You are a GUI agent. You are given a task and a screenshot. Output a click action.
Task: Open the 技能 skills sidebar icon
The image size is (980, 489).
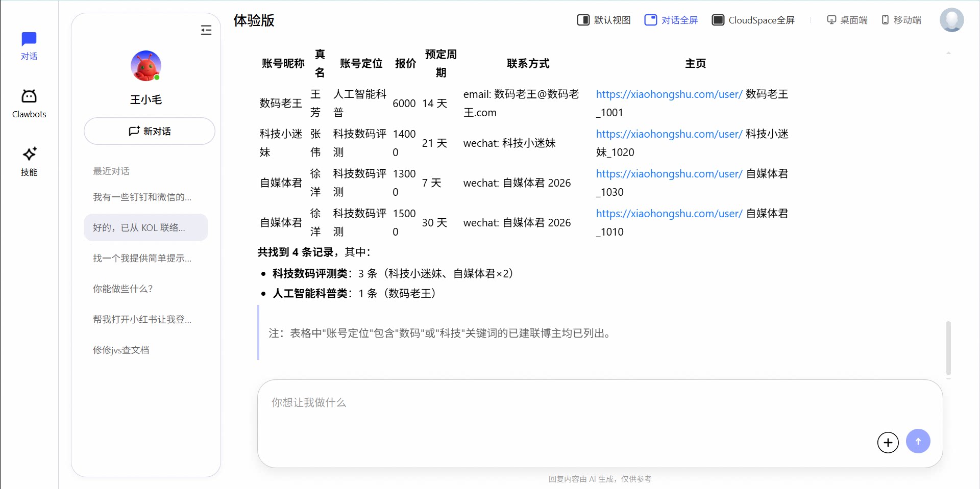(29, 161)
